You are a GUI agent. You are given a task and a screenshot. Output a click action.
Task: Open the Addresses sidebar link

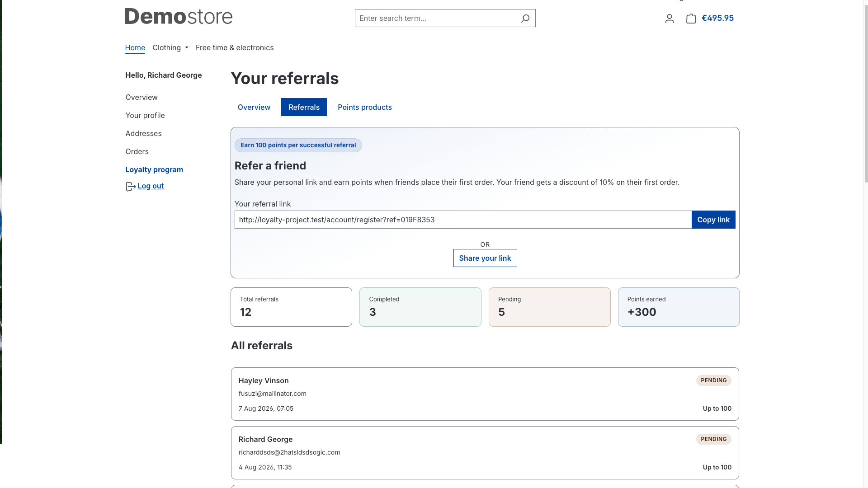coord(144,133)
